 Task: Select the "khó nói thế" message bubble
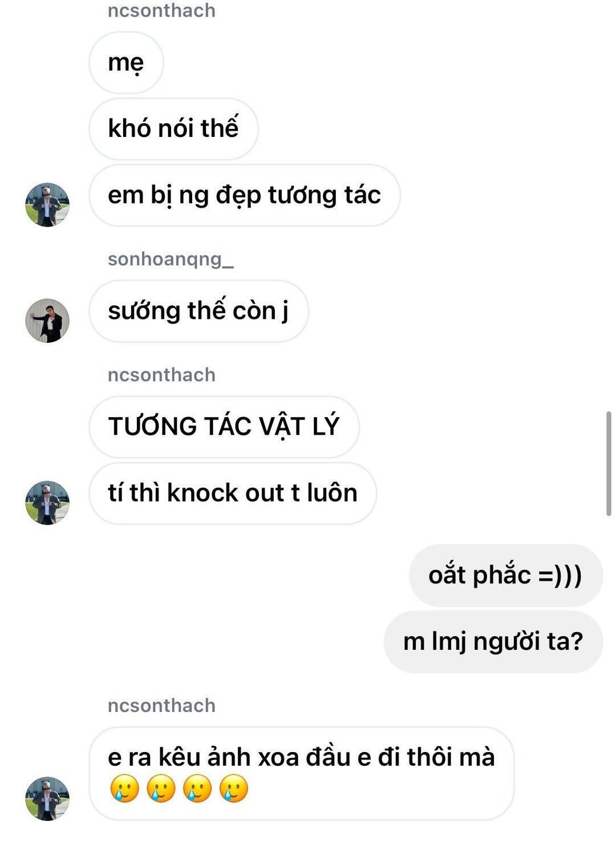click(x=173, y=129)
